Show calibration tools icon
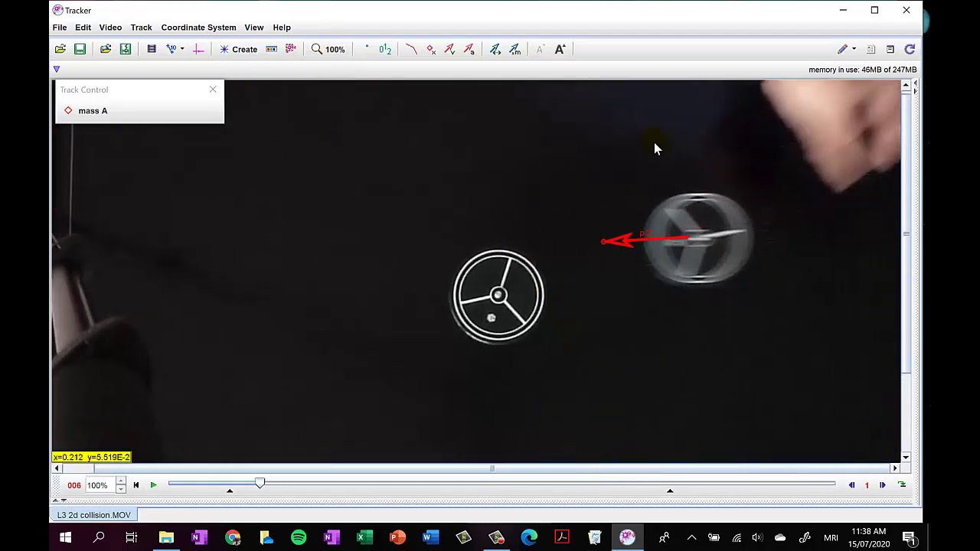This screenshot has width=980, height=551. tap(171, 49)
